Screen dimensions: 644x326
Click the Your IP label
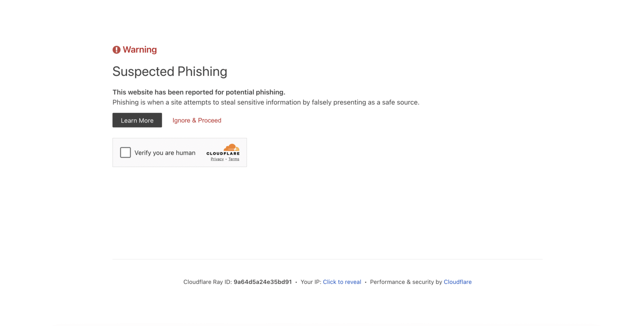[x=311, y=282]
